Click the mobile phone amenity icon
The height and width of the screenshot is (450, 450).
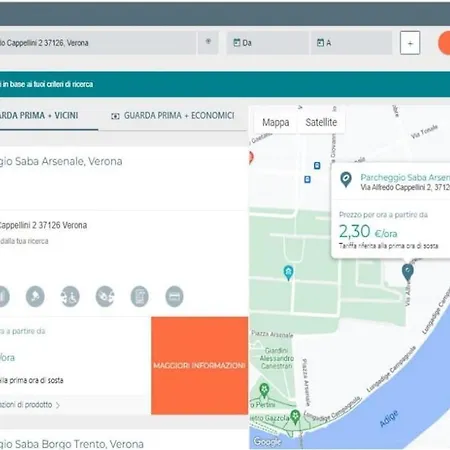coord(140,296)
